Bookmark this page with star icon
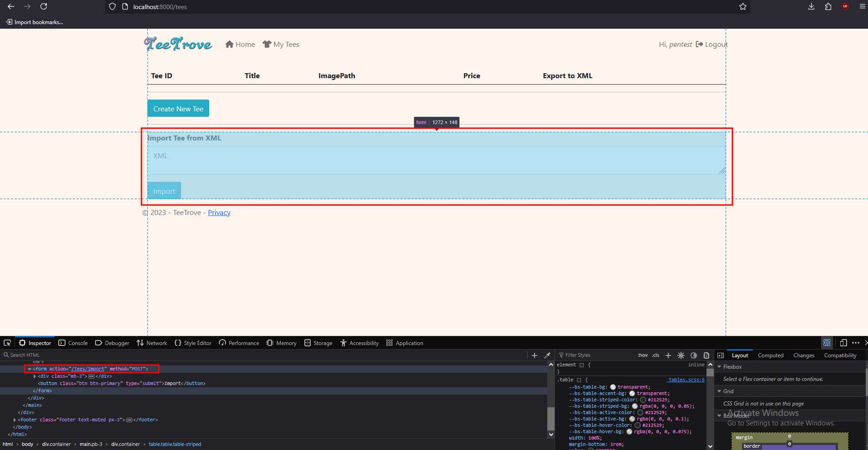Viewport: 868px width, 450px height. tap(743, 7)
